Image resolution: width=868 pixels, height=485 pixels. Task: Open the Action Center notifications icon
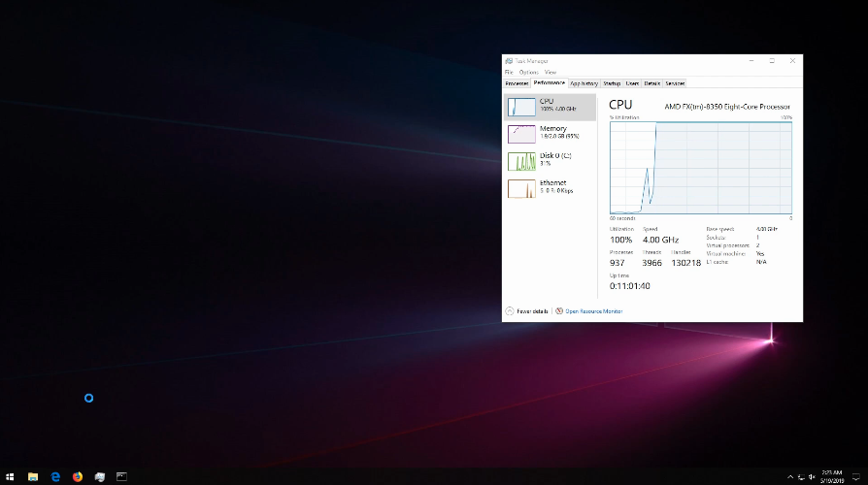855,476
